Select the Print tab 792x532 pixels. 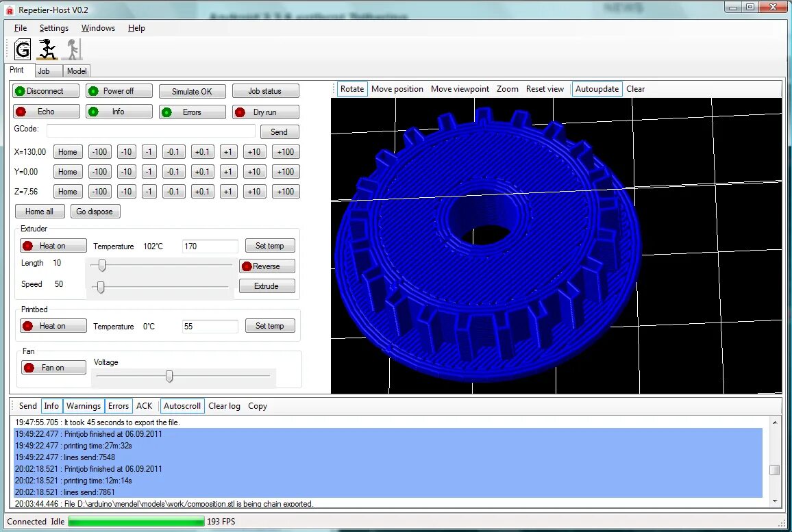pyautogui.click(x=20, y=70)
